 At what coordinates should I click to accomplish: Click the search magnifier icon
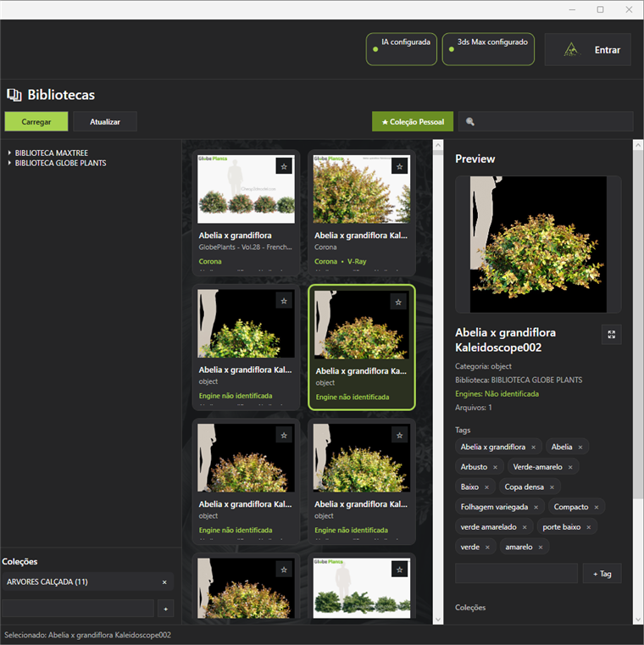pos(470,121)
